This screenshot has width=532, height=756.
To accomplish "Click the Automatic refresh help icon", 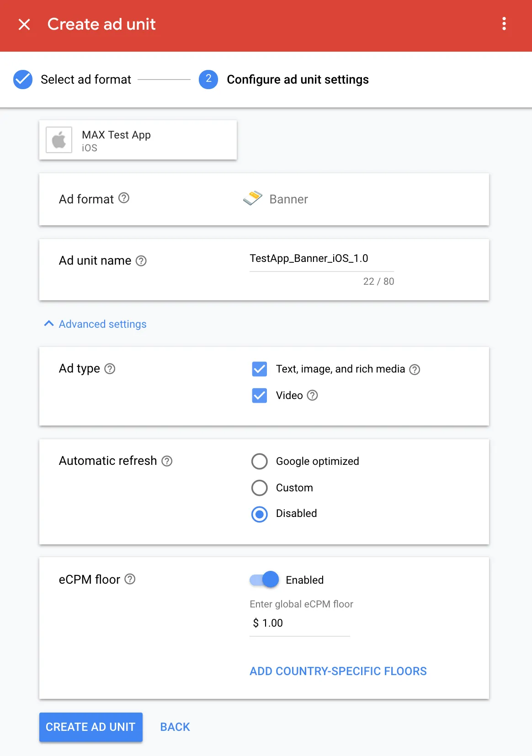I will pos(167,461).
